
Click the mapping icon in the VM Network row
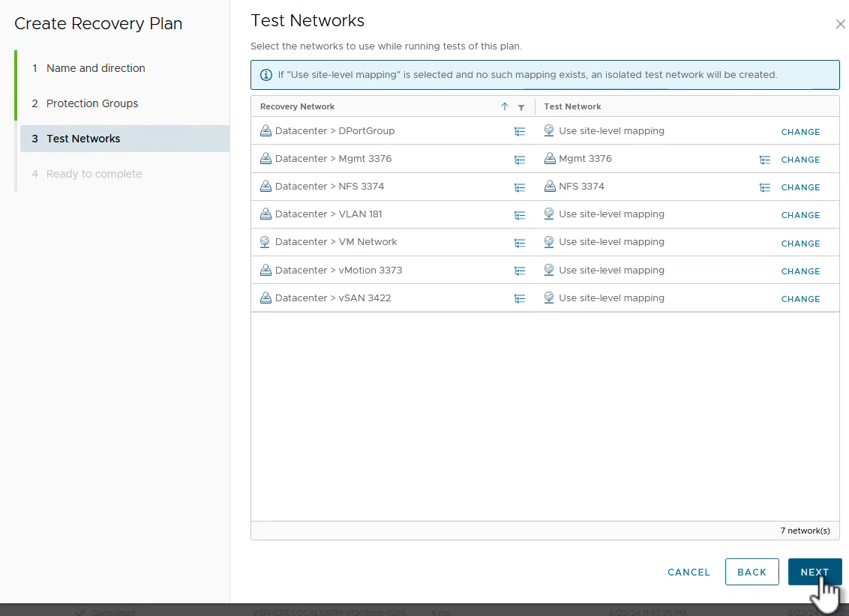click(520, 243)
